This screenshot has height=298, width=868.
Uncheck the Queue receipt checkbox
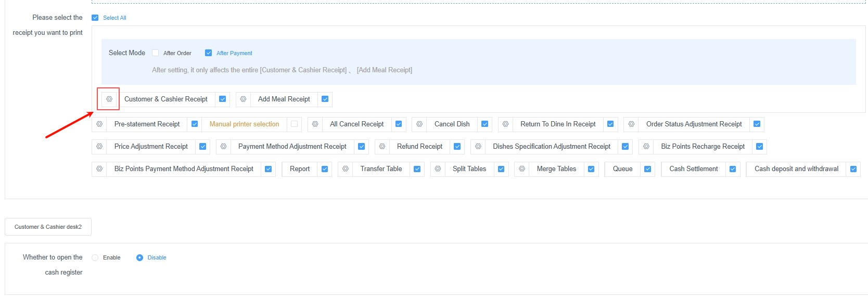(647, 169)
